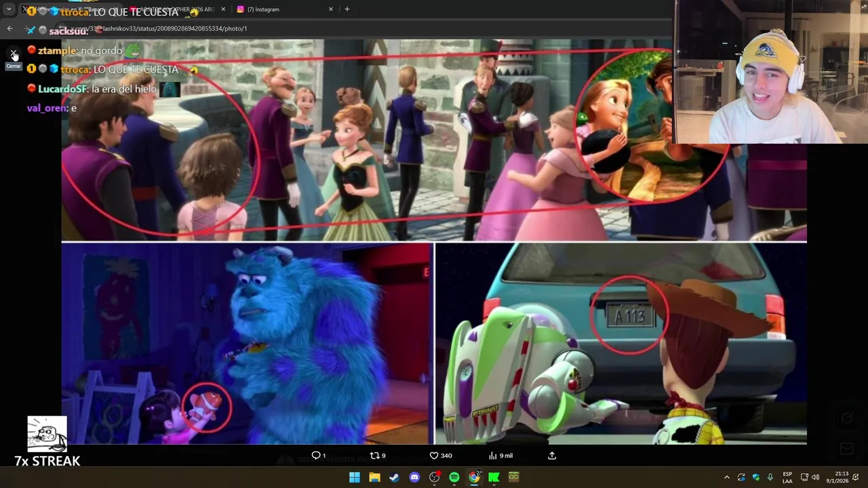Open the Kick app from the taskbar
Screen dimensions: 868x488
point(494,477)
